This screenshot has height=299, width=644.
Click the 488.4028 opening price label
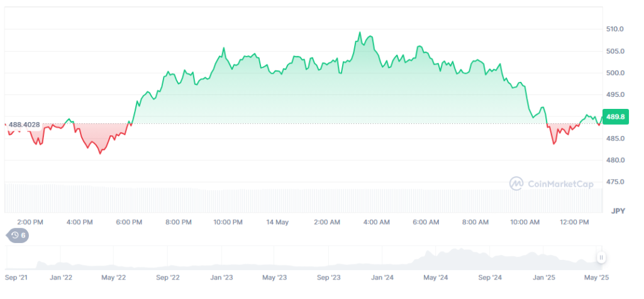click(x=25, y=125)
